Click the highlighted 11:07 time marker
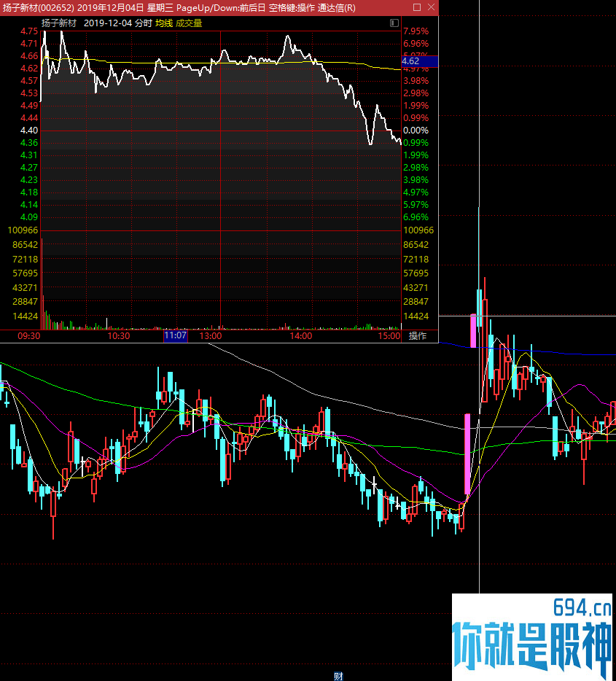The height and width of the screenshot is (681, 616). tap(176, 335)
